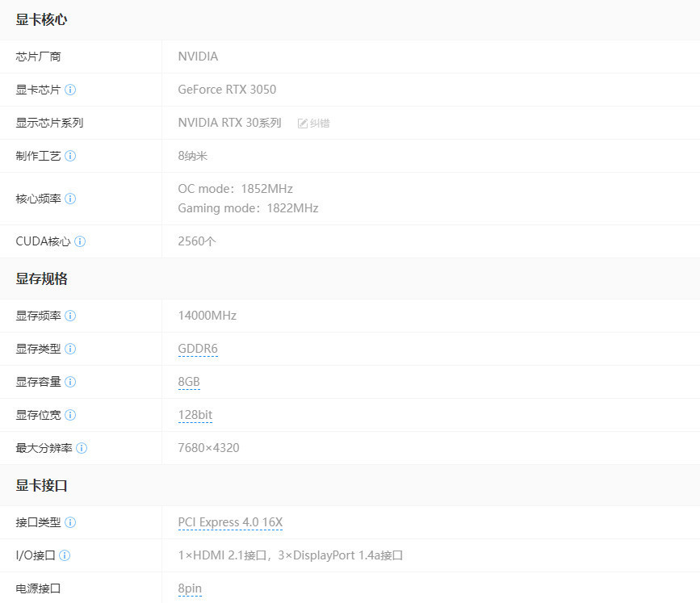
Task: Select the GeForce RTX 3050 value
Action: click(227, 90)
